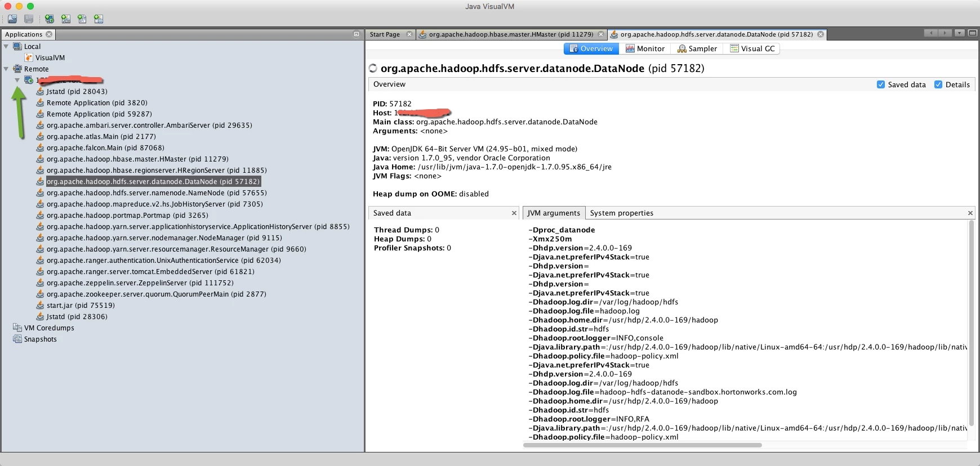980x466 pixels.
Task: Click the Add Remote Host toolbar icon
Action: pyautogui.click(x=50, y=19)
